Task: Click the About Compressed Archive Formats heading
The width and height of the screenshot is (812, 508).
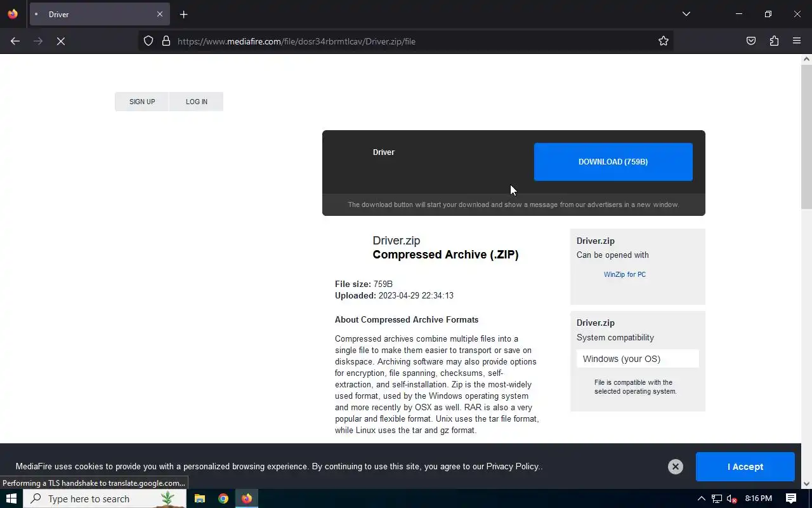Action: (407, 319)
